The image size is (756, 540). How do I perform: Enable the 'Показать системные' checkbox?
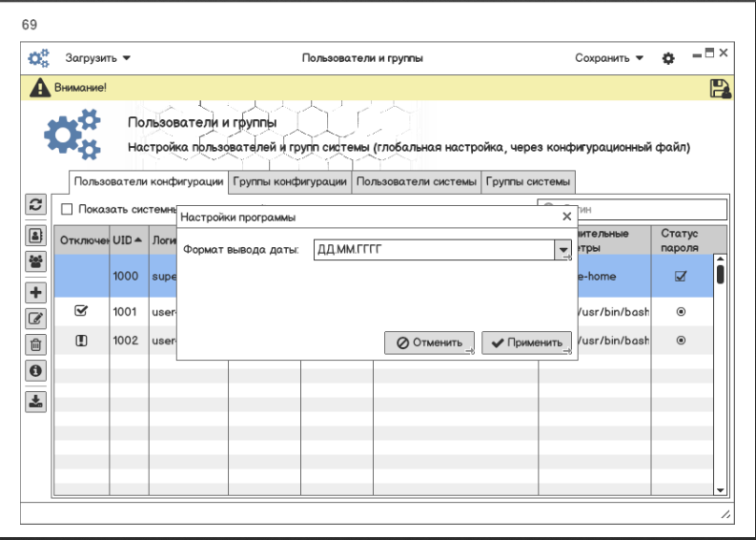pyautogui.click(x=68, y=209)
